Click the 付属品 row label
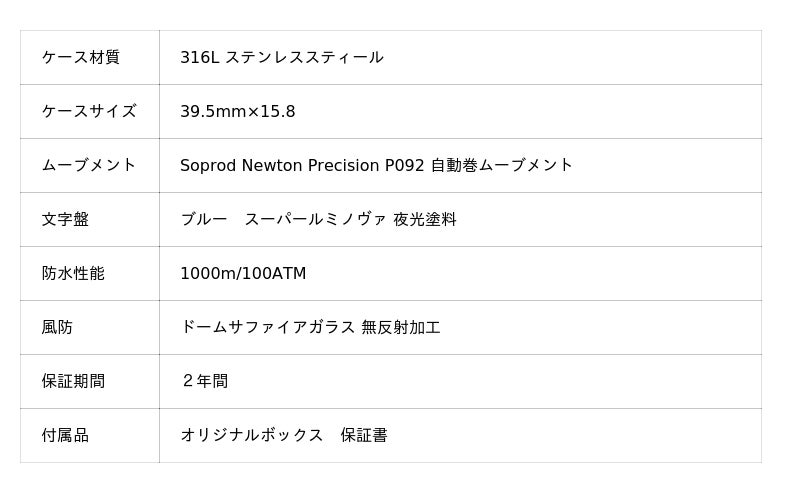The width and height of the screenshot is (800, 493). pyautogui.click(x=65, y=436)
